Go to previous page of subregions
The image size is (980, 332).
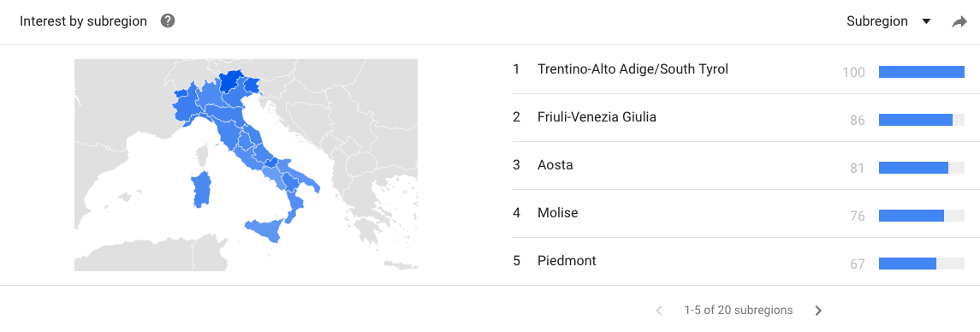(658, 311)
